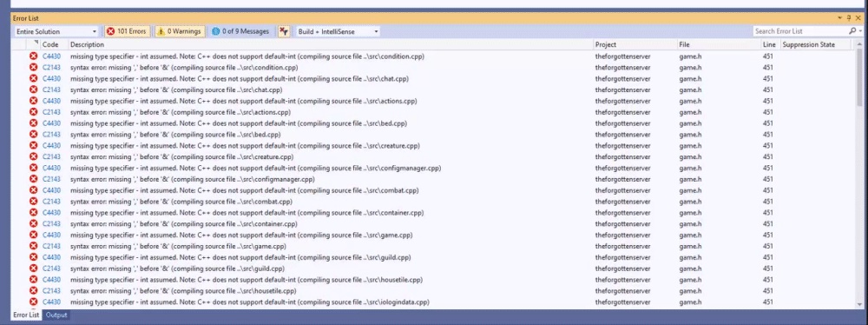This screenshot has height=325, width=868.
Task: Toggle the 0 of 9 Messages filter
Action: (x=240, y=31)
